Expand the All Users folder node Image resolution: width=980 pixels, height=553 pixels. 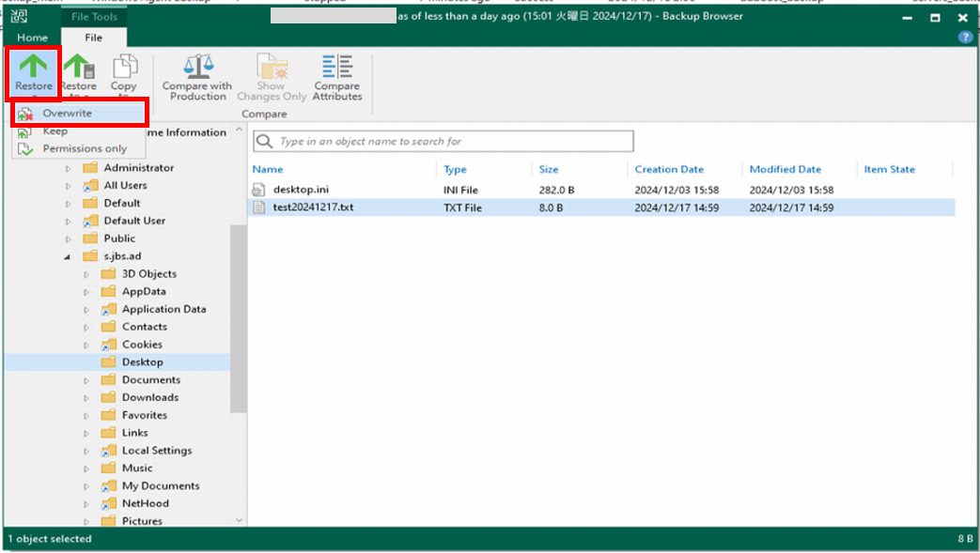pos(69,186)
